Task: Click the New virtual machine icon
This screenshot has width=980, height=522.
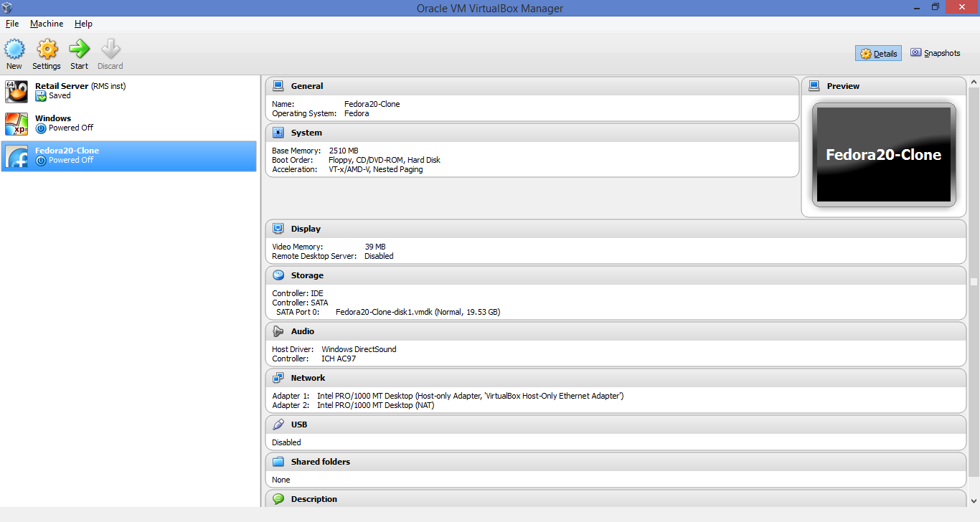Action: (x=14, y=49)
